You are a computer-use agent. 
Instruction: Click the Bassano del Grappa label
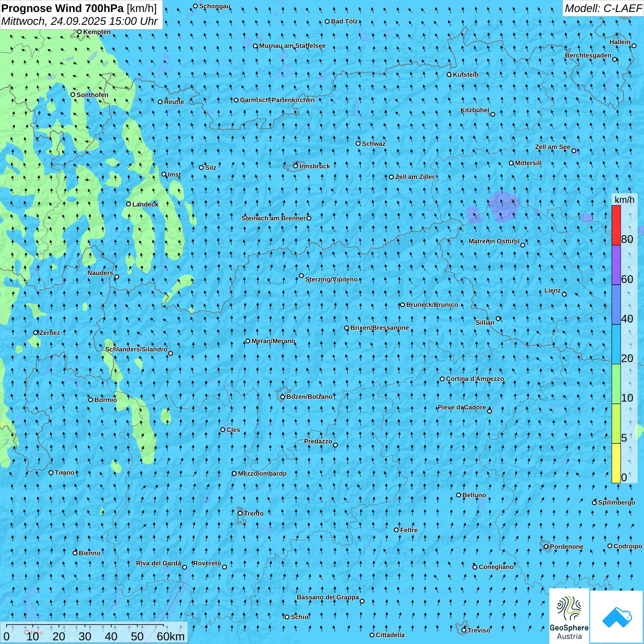pyautogui.click(x=328, y=597)
